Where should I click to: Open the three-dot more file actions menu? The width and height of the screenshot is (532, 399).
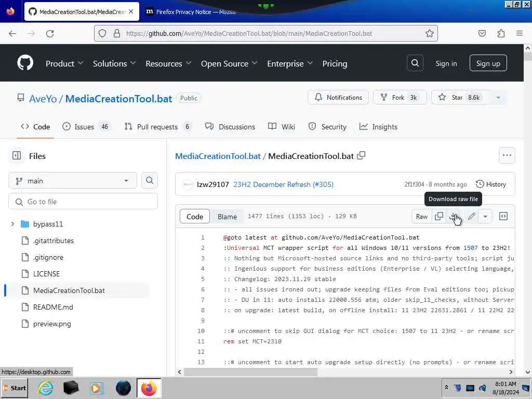coord(507,155)
